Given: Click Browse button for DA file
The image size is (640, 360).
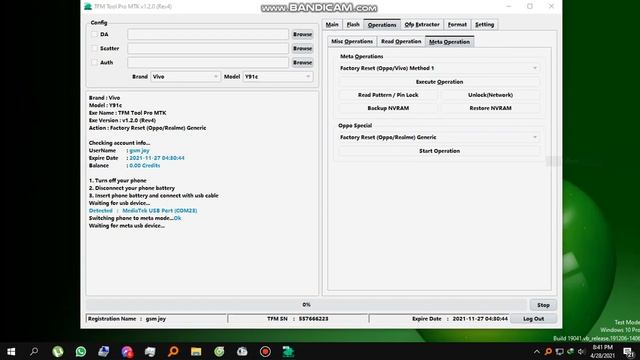Looking at the screenshot, I should (x=302, y=34).
